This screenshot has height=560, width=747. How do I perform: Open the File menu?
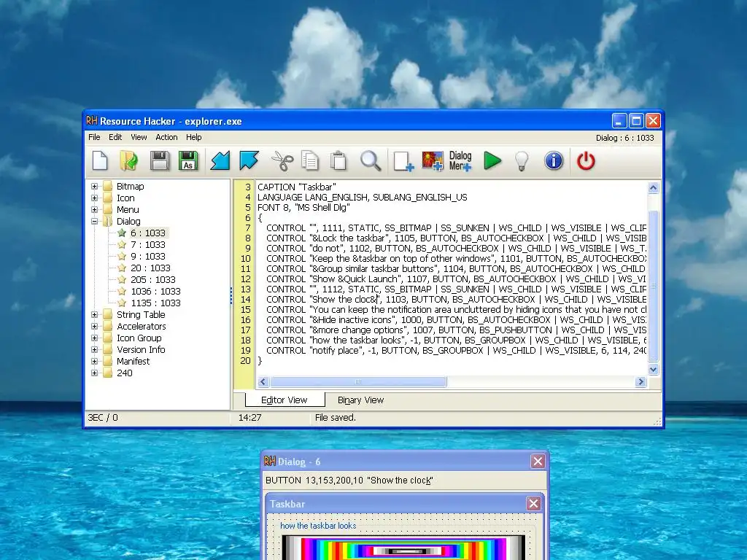94,137
